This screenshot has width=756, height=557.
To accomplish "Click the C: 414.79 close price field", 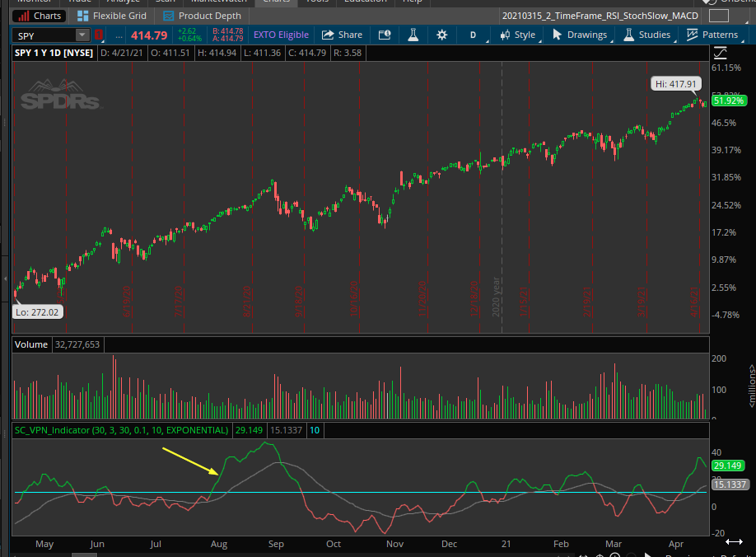I will coord(307,53).
